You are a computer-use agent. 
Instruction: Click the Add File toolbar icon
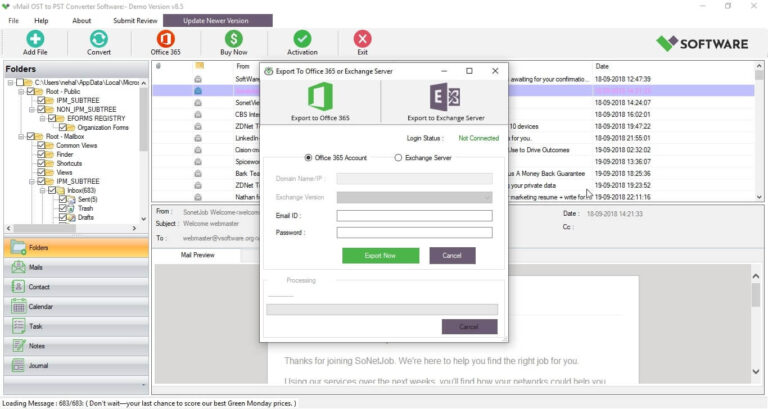35,39
